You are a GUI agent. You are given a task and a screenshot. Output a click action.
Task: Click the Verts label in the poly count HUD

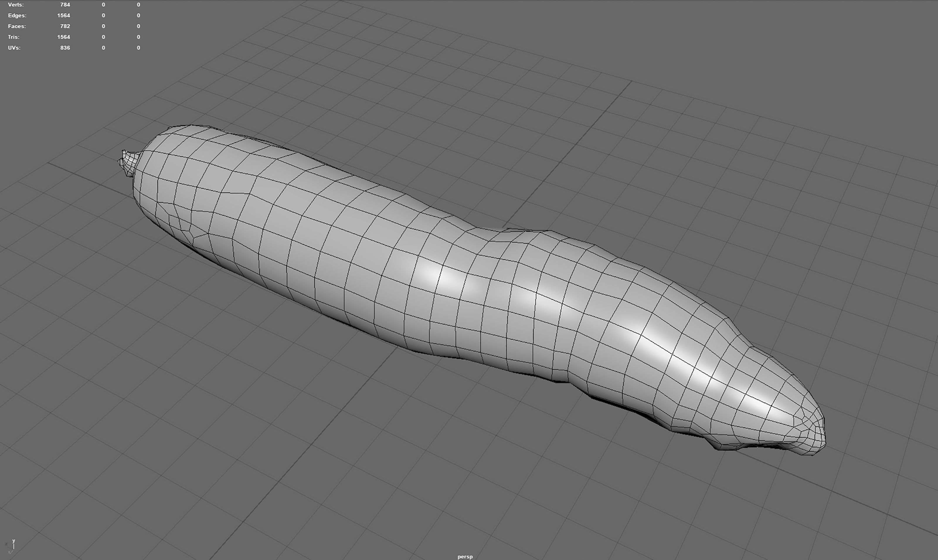(16, 4)
